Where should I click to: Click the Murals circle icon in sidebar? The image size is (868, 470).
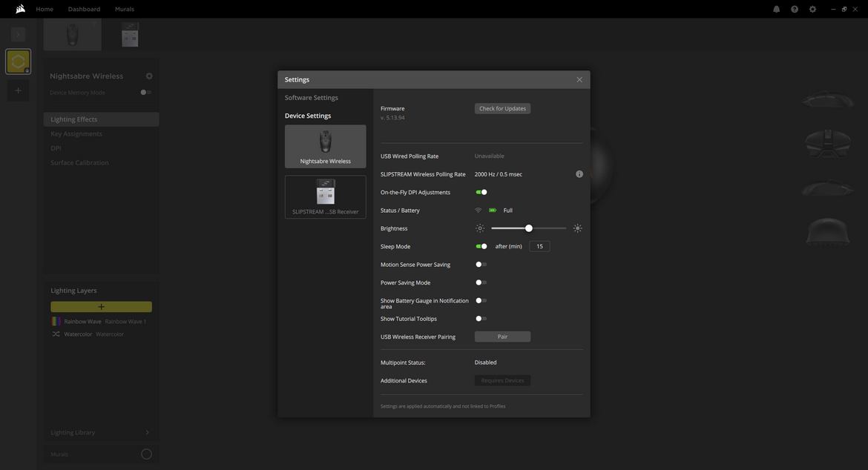[146, 454]
